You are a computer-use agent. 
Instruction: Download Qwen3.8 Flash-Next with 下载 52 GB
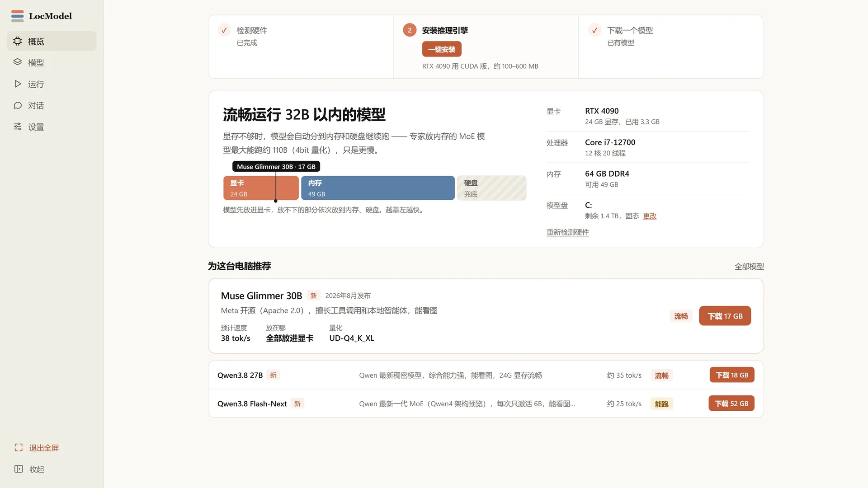[x=731, y=404]
